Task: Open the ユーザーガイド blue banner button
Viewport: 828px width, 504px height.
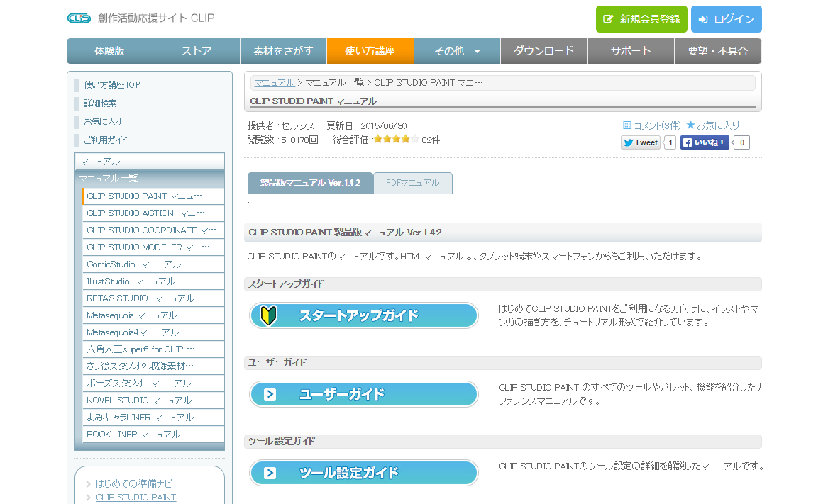Action: 364,394
